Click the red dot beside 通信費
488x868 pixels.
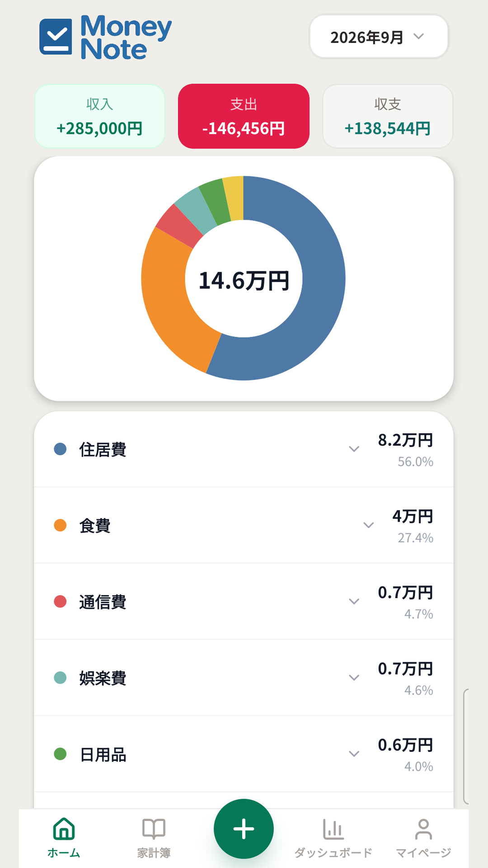tap(60, 601)
